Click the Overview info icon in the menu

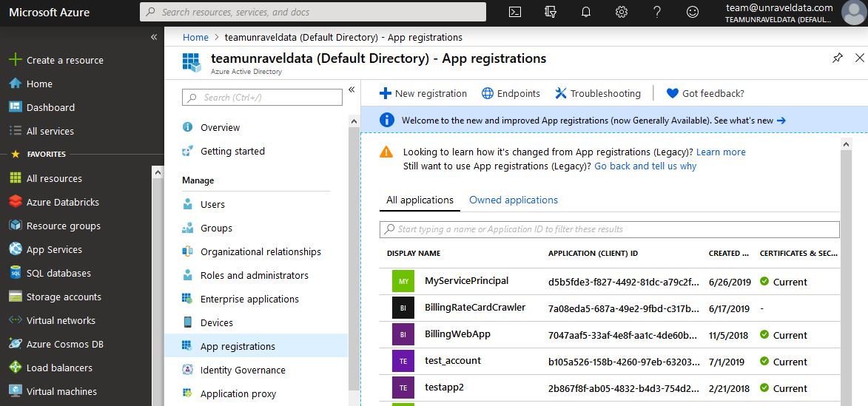point(188,127)
